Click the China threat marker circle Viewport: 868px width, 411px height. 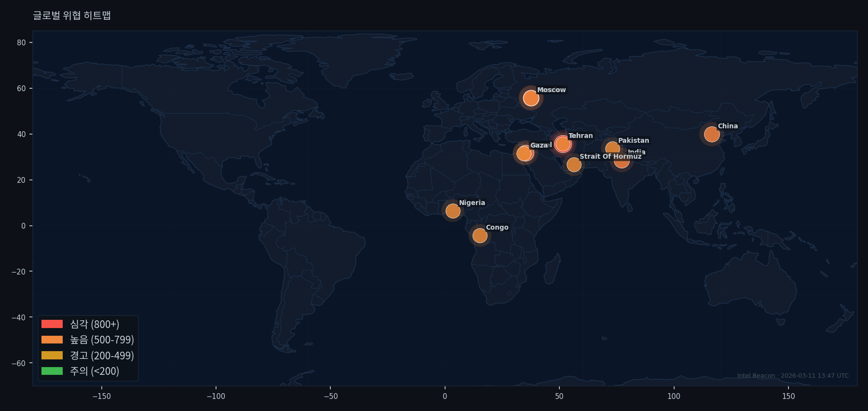(712, 134)
